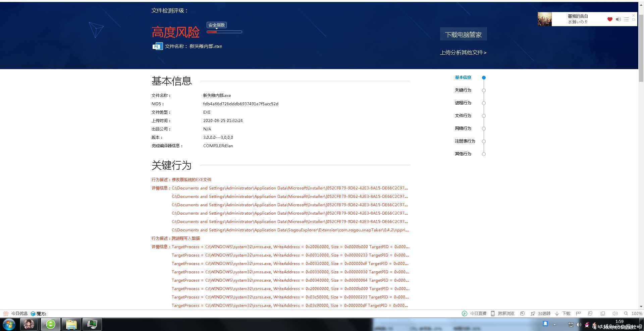Click the page vertical scrollbar thumb
The height and width of the screenshot is (331, 644).
coord(641,48)
